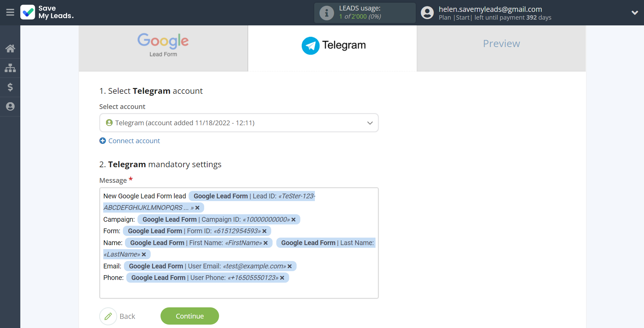Click the account email helen.savemyleads@gmail.com
This screenshot has height=328, width=644.
[x=490, y=9]
